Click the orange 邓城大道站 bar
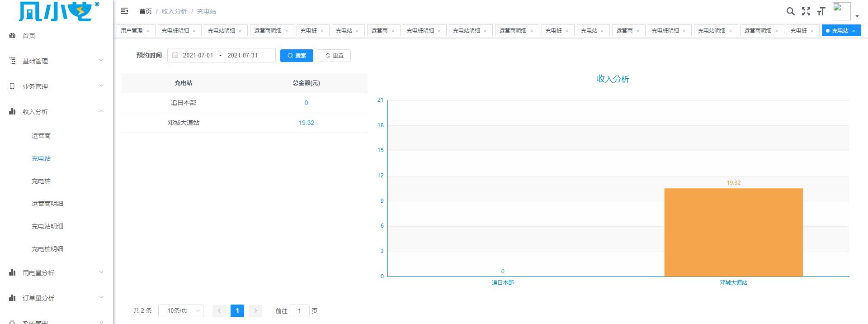Viewport: 868px width, 324px height. tap(733, 232)
